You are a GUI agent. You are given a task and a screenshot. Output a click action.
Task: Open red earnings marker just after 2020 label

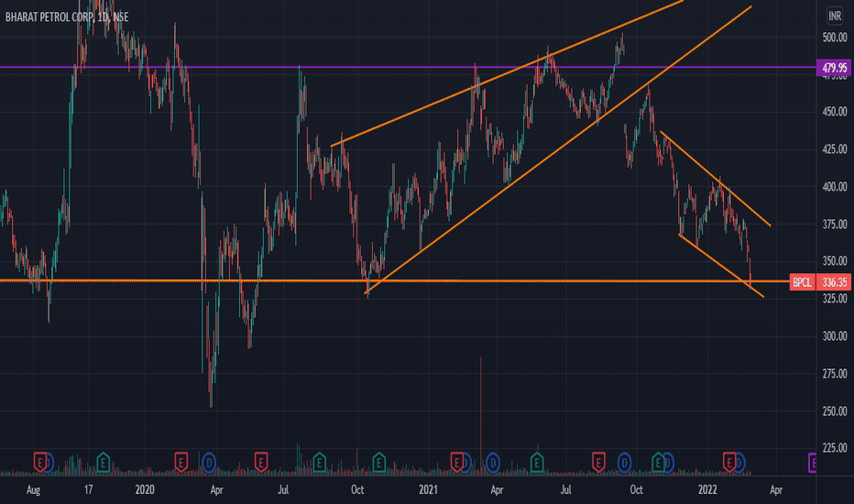(x=181, y=463)
